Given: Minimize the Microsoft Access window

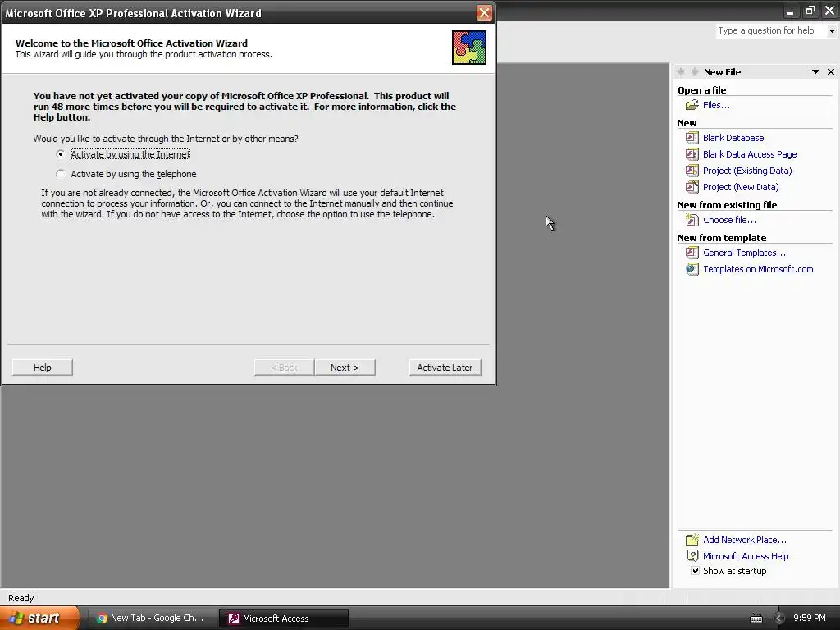Looking at the screenshot, I should click(790, 11).
